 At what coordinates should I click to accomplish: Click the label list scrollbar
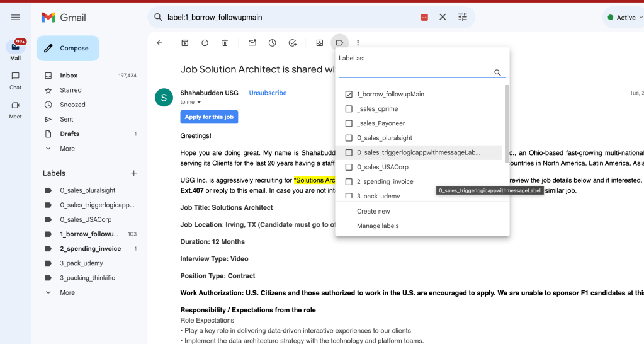507,124
